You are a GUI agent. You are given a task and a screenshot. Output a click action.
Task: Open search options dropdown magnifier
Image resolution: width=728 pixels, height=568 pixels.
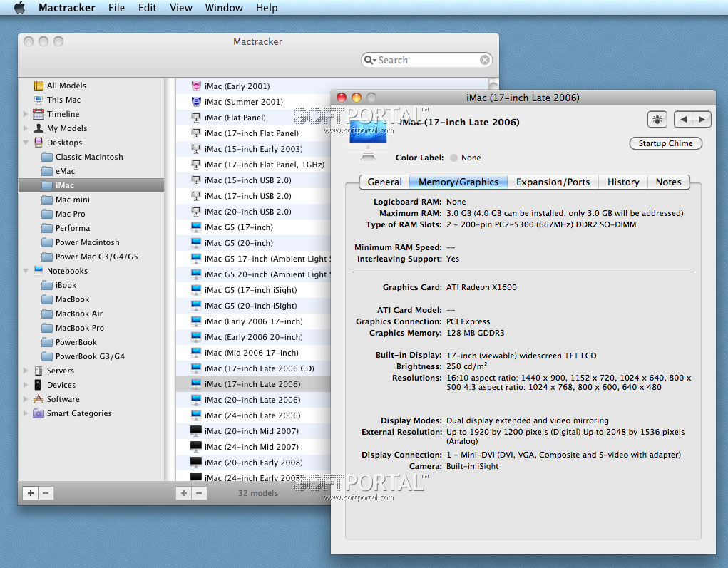pos(369,61)
